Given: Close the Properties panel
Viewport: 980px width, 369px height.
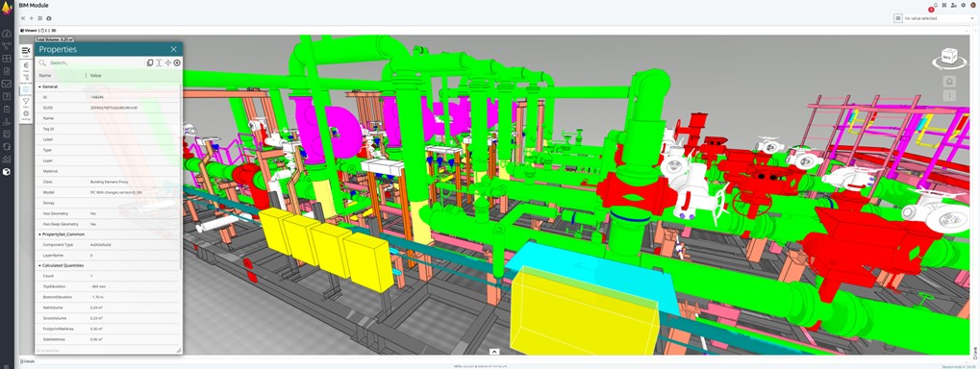Looking at the screenshot, I should (x=174, y=49).
